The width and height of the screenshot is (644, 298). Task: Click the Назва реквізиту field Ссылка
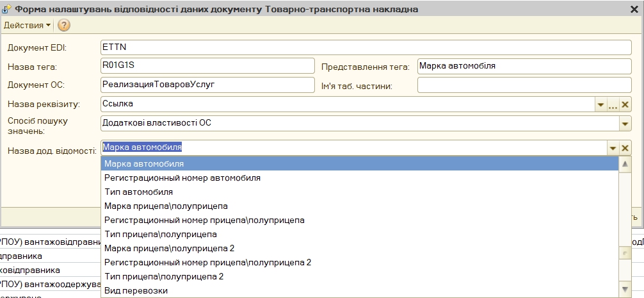(x=348, y=104)
